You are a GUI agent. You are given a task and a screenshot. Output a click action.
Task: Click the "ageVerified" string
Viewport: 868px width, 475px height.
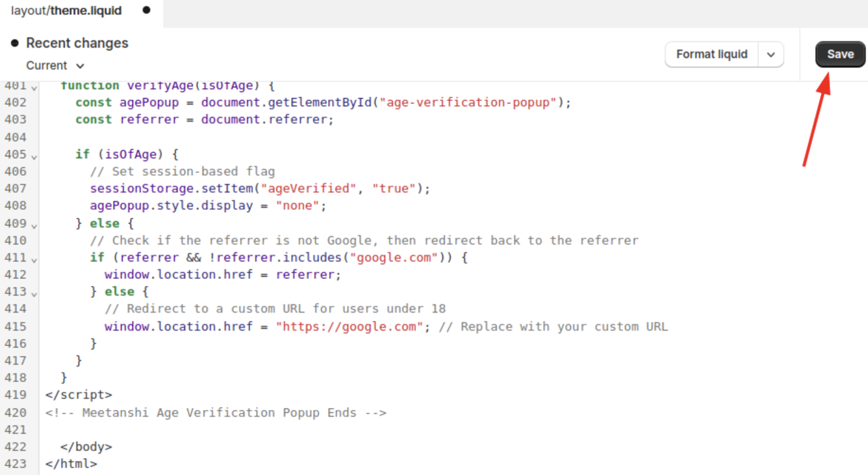pos(308,188)
